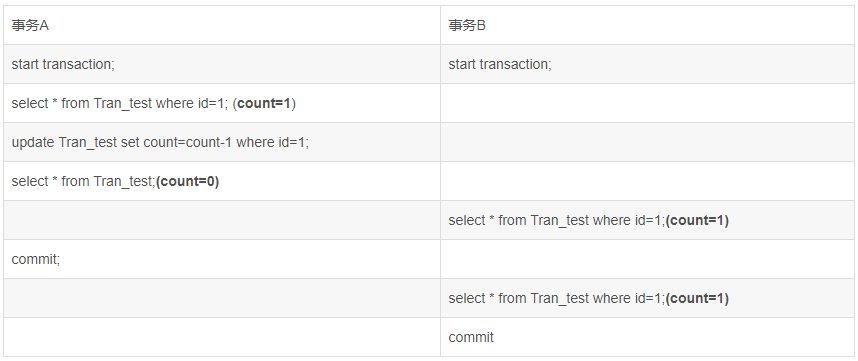The height and width of the screenshot is (361, 858).
Task: Click empty 事务B cell beside count=0 select
Action: 647,181
